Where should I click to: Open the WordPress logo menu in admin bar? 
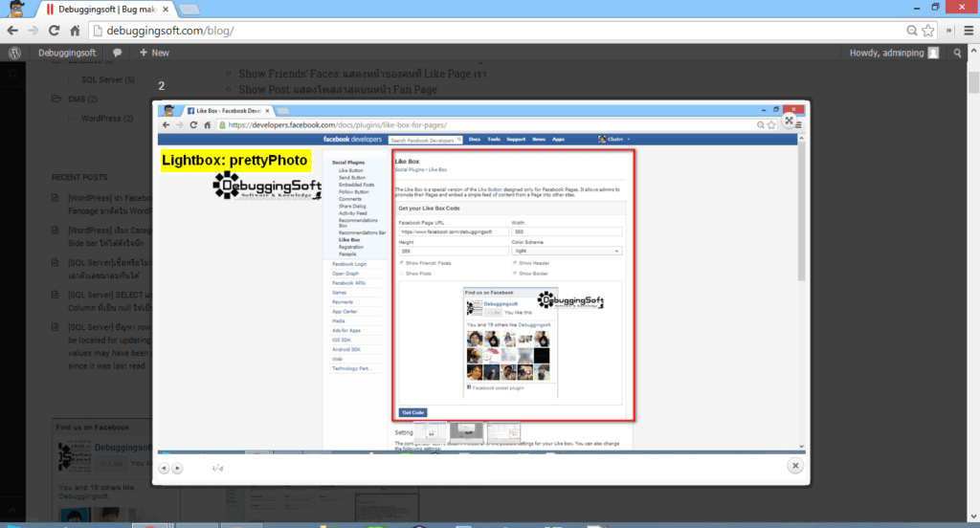click(x=14, y=54)
